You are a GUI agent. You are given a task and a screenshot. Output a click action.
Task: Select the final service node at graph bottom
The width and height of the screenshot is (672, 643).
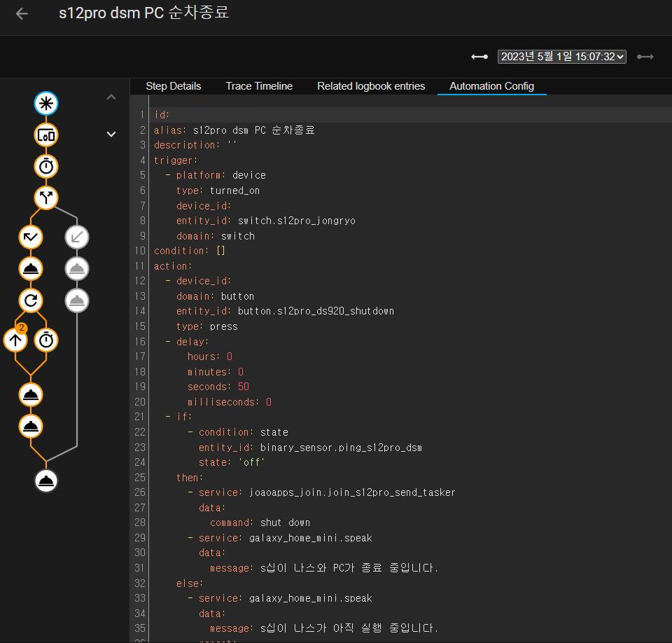46,480
